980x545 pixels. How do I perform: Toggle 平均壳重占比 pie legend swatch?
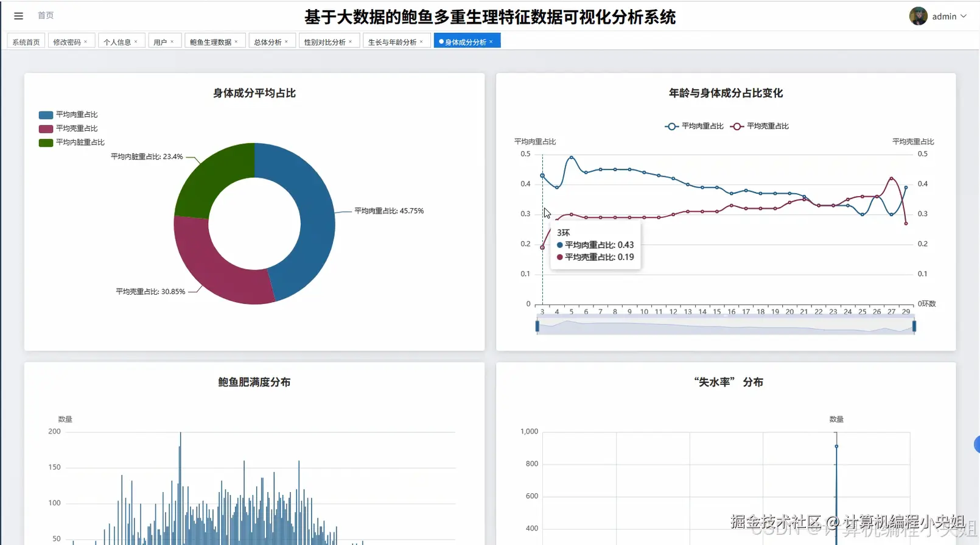tap(46, 128)
